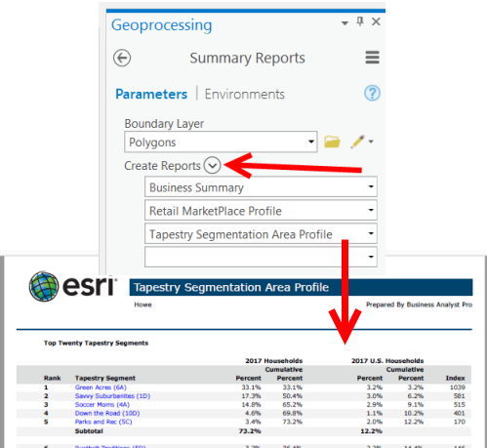Click the Esri globe logo
Screen dimensions: 487x448
pos(44,286)
